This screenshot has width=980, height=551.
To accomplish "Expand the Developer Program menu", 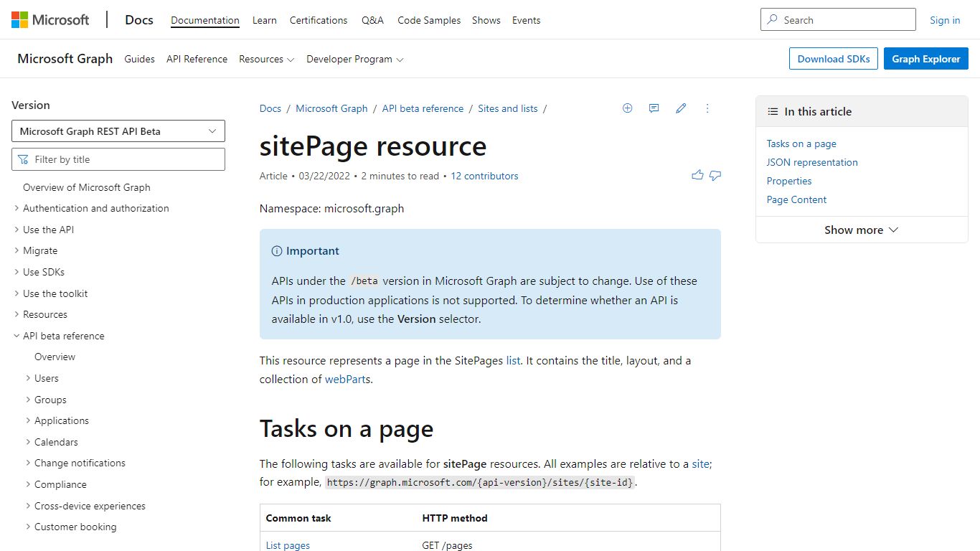I will (x=354, y=59).
